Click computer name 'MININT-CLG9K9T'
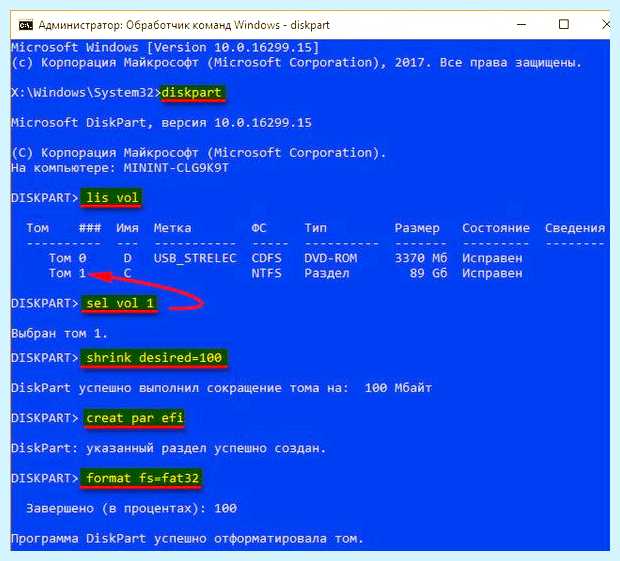620x561 pixels. coord(176,168)
